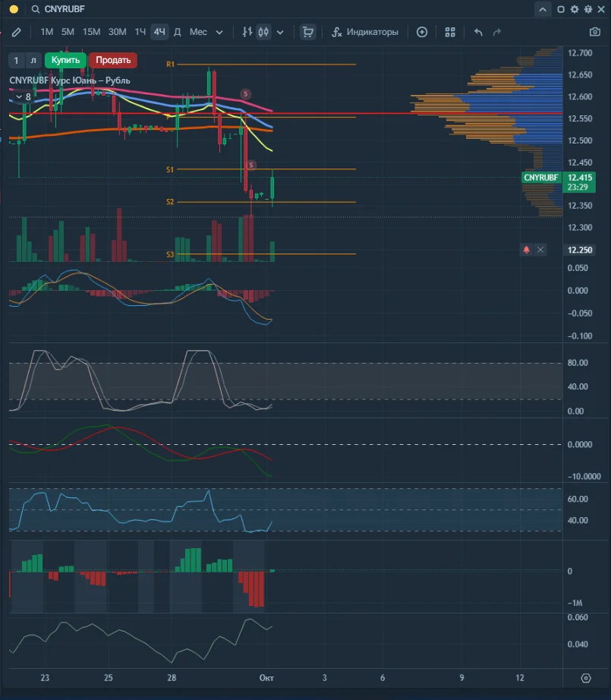Click the lower S signal marker near S1

pyautogui.click(x=251, y=166)
